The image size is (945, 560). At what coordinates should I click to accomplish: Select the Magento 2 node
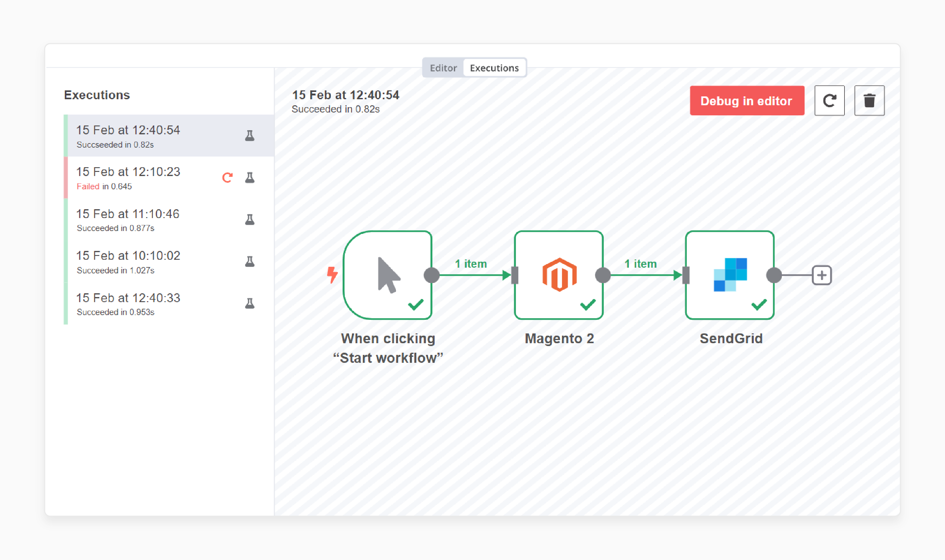coord(559,275)
